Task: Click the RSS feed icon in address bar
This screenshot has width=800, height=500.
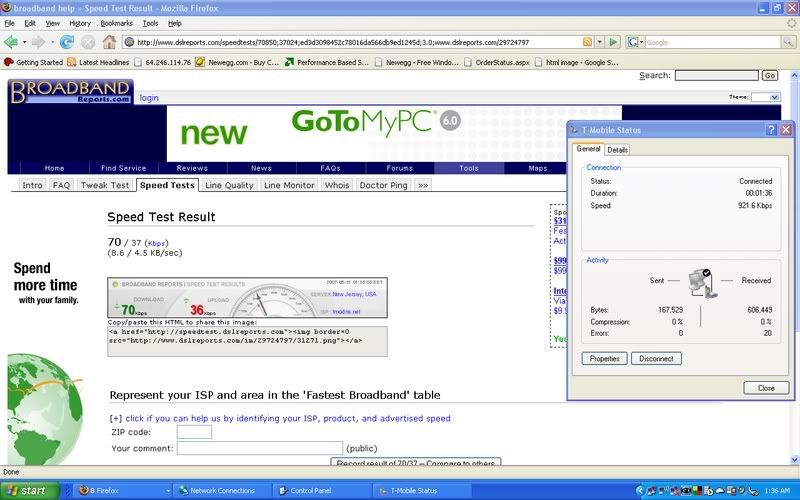Action: (x=587, y=42)
